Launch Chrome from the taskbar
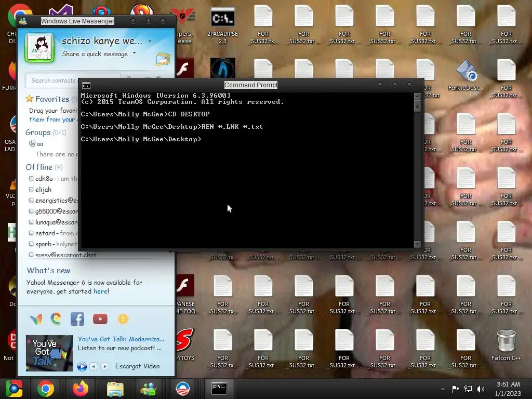This screenshot has width=532, height=399. point(46,389)
